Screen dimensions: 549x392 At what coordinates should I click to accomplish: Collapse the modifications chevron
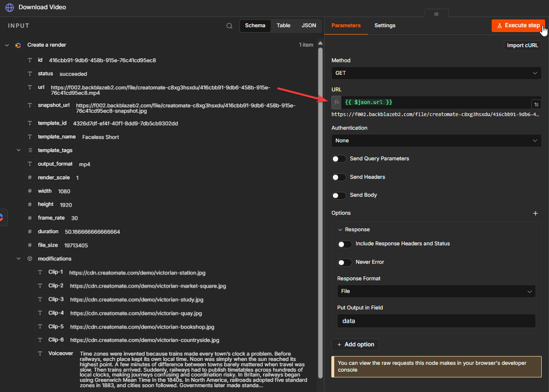coord(18,258)
